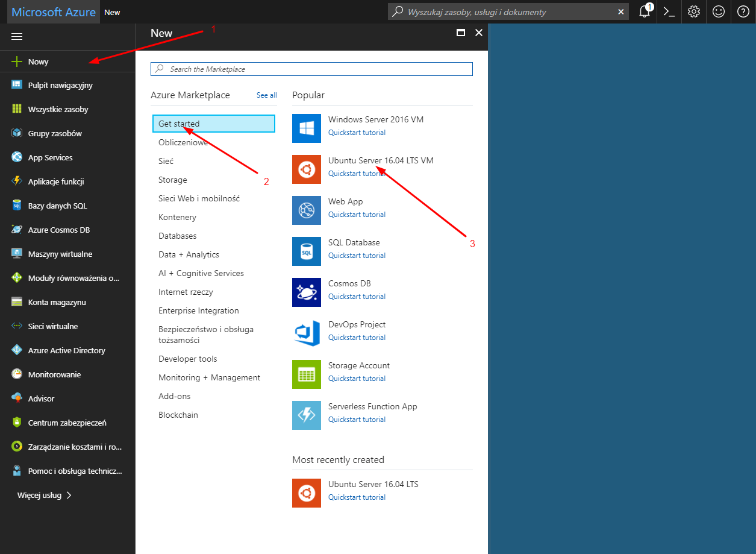Open the Advisor cloud icon
The image size is (756, 554).
click(17, 398)
